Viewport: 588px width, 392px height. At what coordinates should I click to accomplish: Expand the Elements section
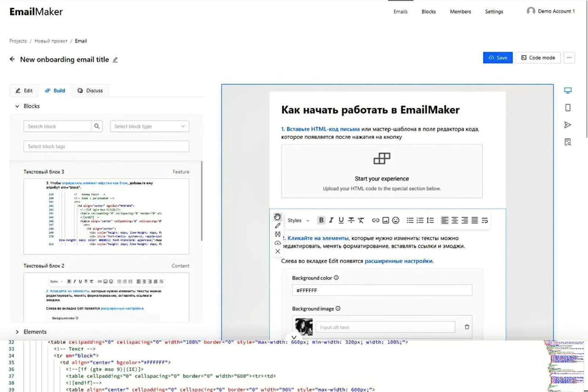coord(17,332)
